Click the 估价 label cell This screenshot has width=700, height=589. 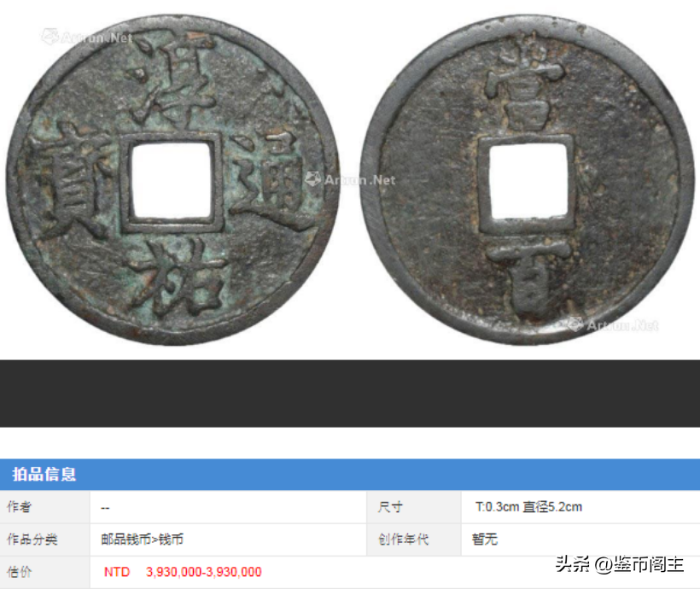point(44,573)
